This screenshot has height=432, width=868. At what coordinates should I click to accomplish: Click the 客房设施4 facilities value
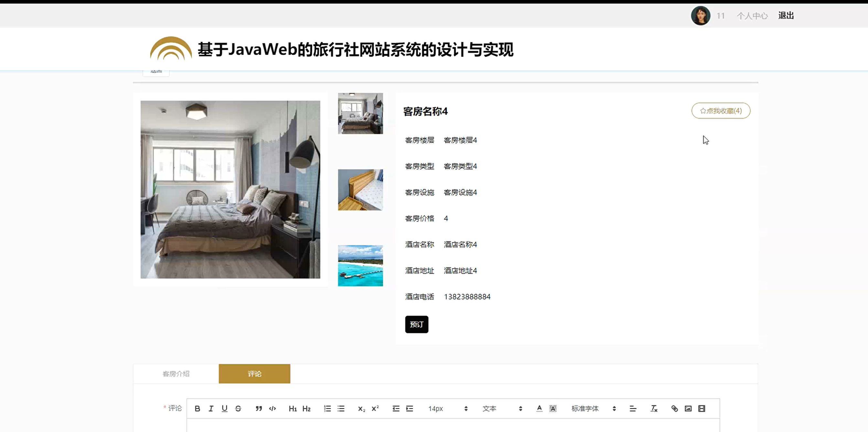point(460,192)
